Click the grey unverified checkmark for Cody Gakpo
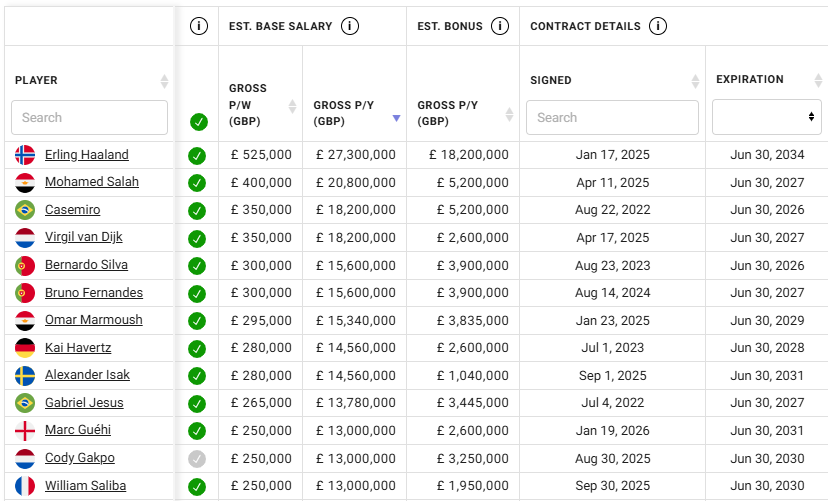 pyautogui.click(x=197, y=459)
